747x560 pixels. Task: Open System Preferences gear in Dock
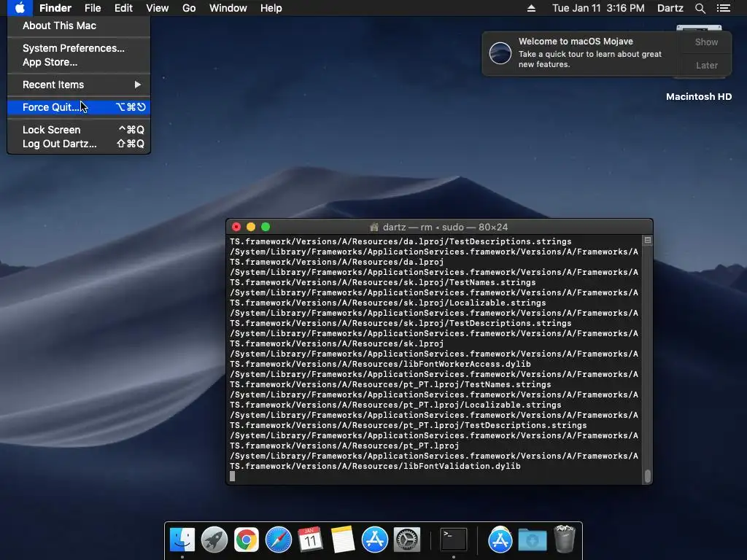[x=407, y=540]
